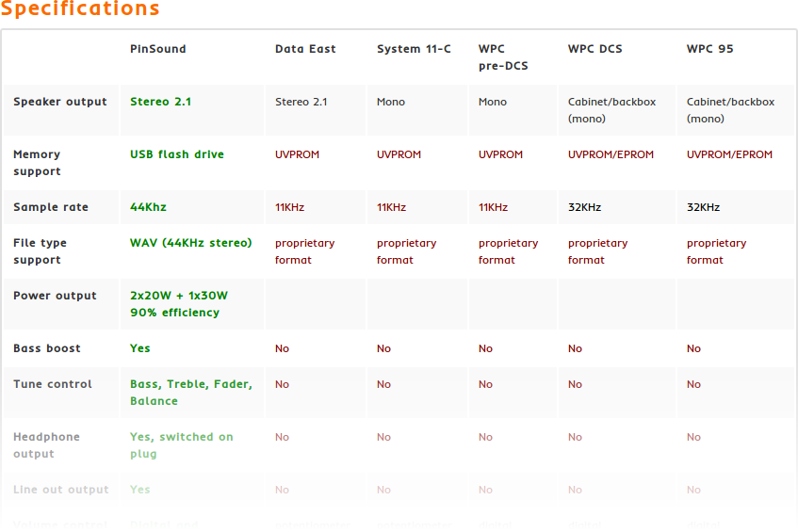Click Data East's UVPROM cell
The image size is (798, 532).
tap(297, 154)
